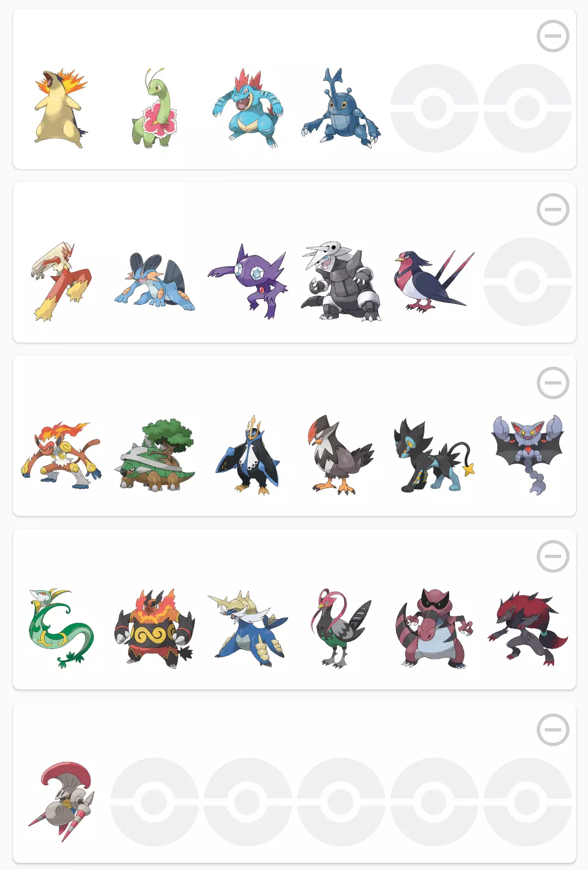Select Blaziken in the second team
This screenshot has width=588, height=870.
[61, 281]
